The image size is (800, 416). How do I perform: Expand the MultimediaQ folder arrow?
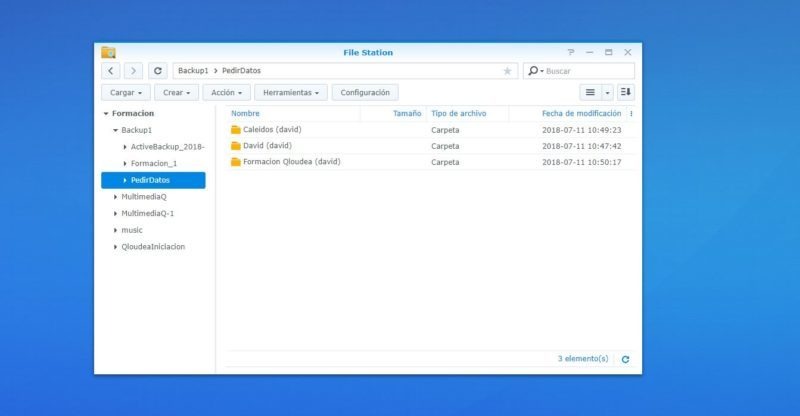point(115,197)
